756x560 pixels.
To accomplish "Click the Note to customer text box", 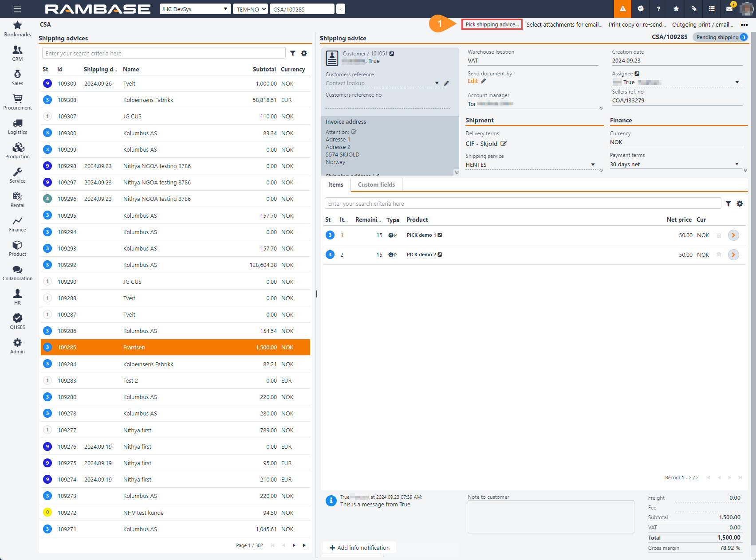I will pyautogui.click(x=551, y=517).
